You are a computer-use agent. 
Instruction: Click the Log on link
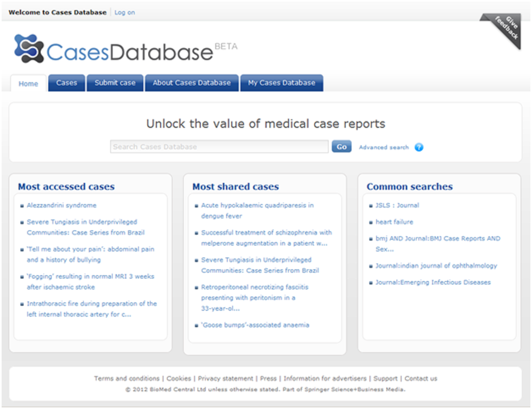coord(125,13)
